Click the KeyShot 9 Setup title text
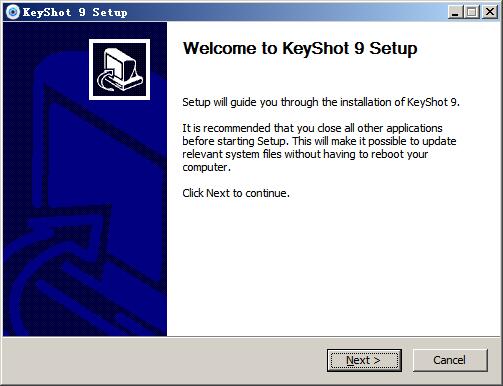The height and width of the screenshot is (386, 503). click(75, 12)
